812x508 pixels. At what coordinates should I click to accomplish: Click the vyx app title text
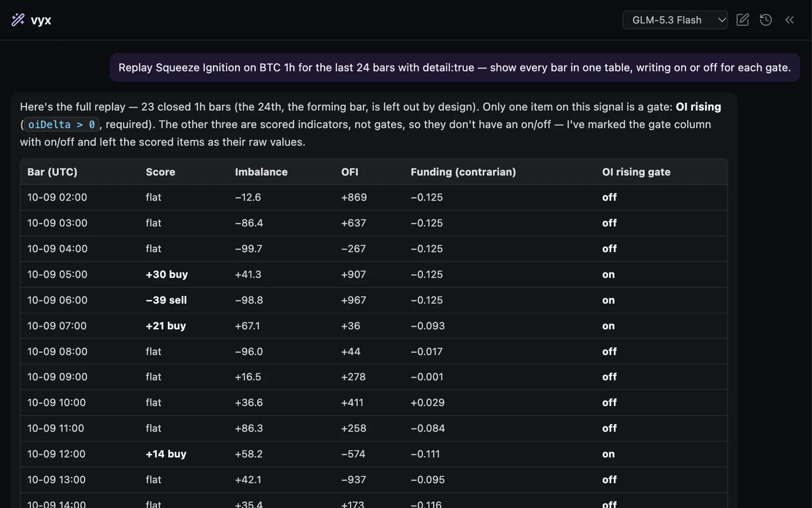pos(41,20)
